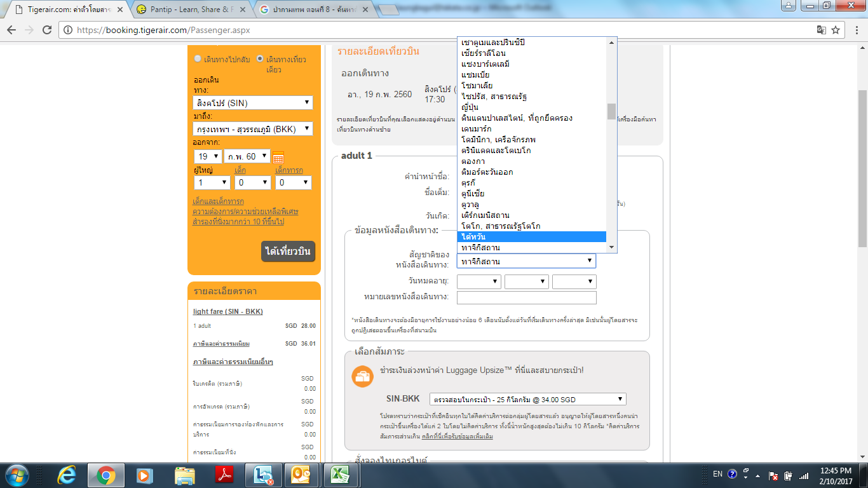Open the Windows Start button
Viewport: 868px width, 488px height.
pos(17,475)
